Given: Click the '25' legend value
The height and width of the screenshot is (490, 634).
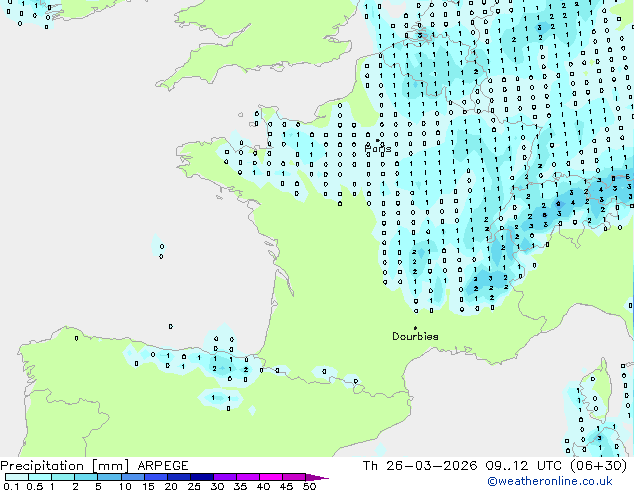Looking at the screenshot, I should [194, 486].
